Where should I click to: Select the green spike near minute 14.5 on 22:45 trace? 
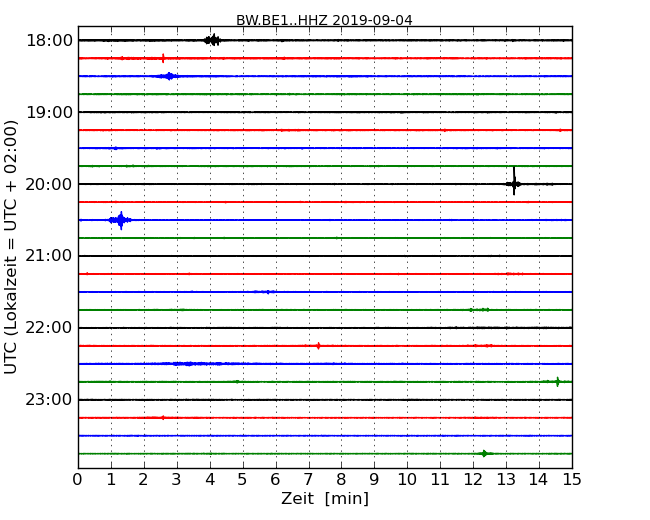click(558, 381)
